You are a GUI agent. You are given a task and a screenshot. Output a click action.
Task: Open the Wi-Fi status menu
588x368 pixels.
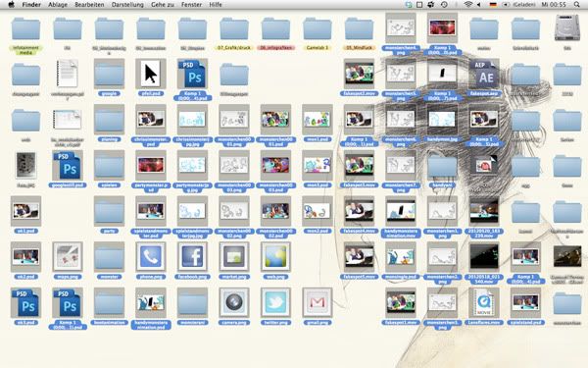(467, 5)
